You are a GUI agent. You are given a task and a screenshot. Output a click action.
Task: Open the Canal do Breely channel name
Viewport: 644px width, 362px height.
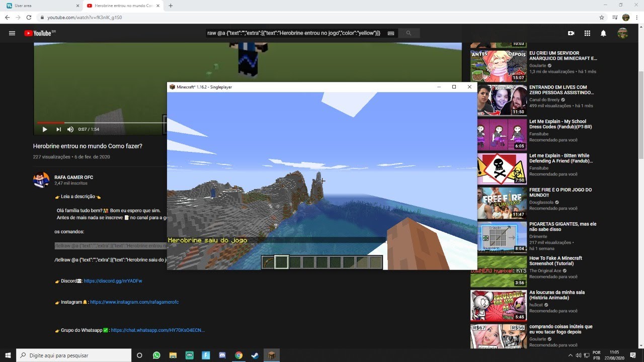[x=545, y=100]
